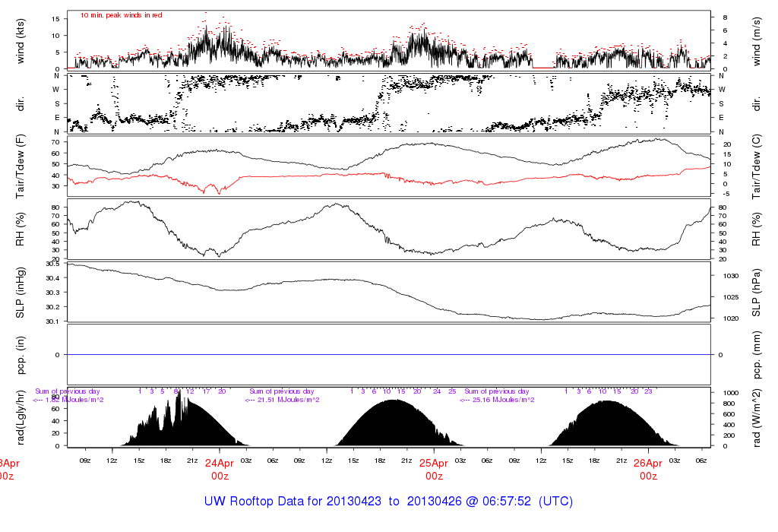Select the 'rad (W/m^2)' axis label
Image resolution: width=778 pixels, height=532 pixels.
click(756, 417)
